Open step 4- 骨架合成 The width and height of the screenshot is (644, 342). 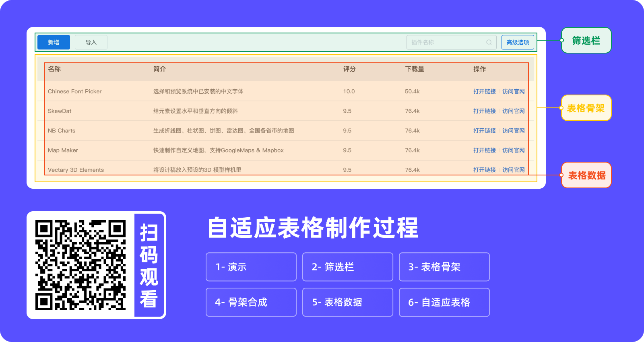pyautogui.click(x=251, y=302)
